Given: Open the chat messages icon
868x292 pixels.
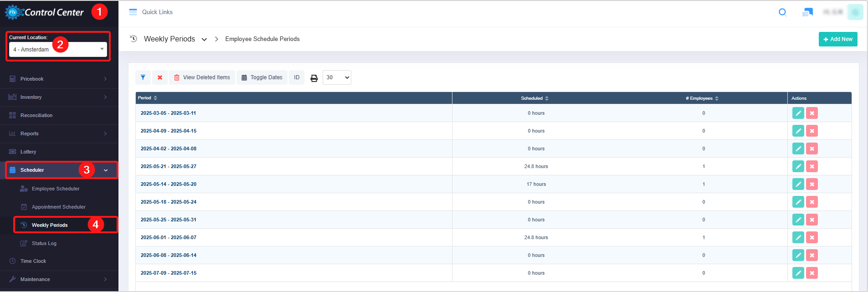Looking at the screenshot, I should [807, 12].
